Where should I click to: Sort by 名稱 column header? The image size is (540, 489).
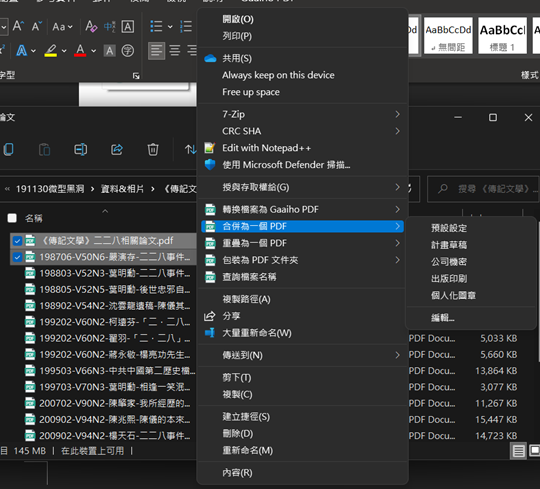point(34,218)
